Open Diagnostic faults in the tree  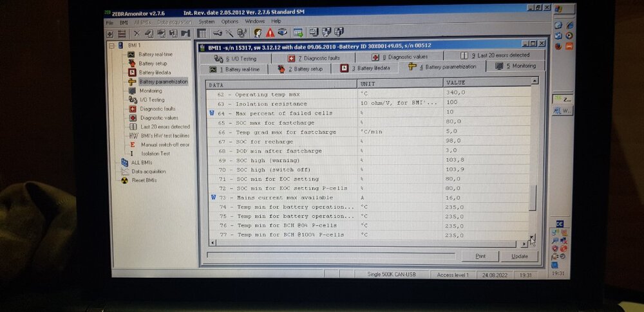click(157, 109)
